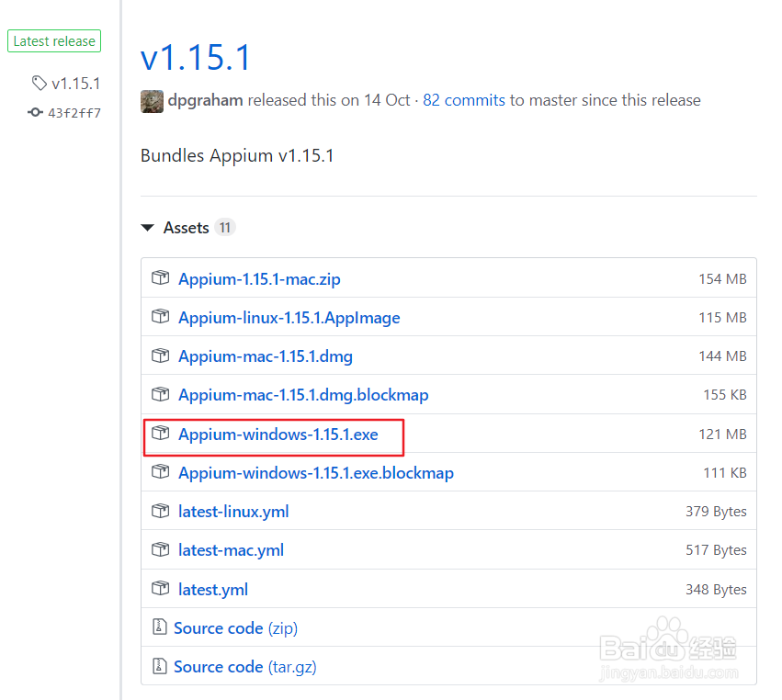Click the package icon beside Appium-windows-1.15.1.exe
Image resolution: width=782 pixels, height=700 pixels.
[x=160, y=433]
